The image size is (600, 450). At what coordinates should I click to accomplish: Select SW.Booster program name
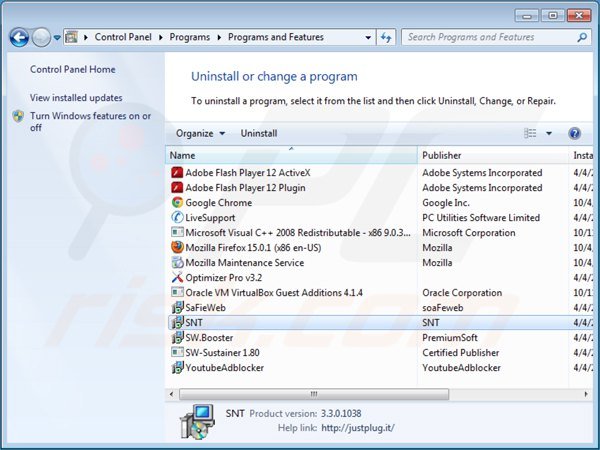tap(209, 338)
